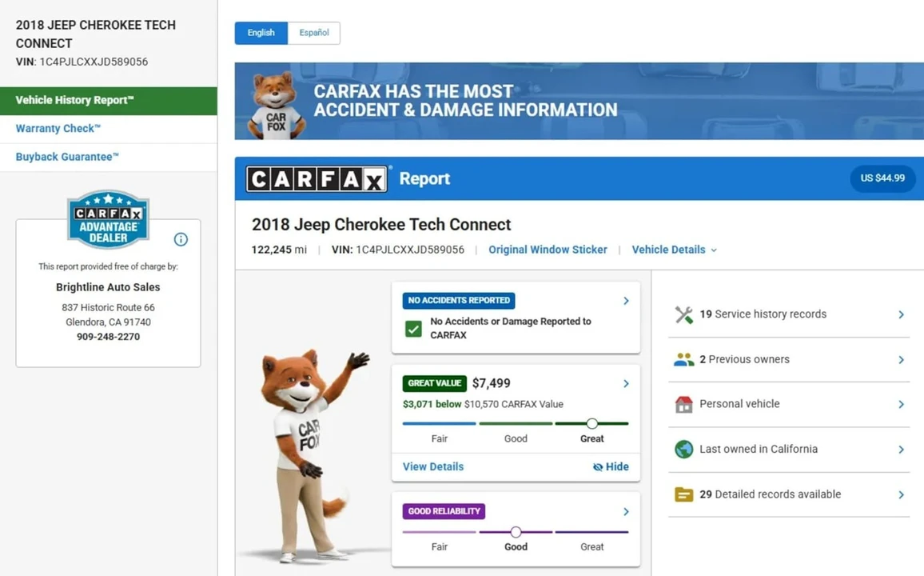Open the Previous owners chevron
The height and width of the screenshot is (576, 924).
[901, 360]
